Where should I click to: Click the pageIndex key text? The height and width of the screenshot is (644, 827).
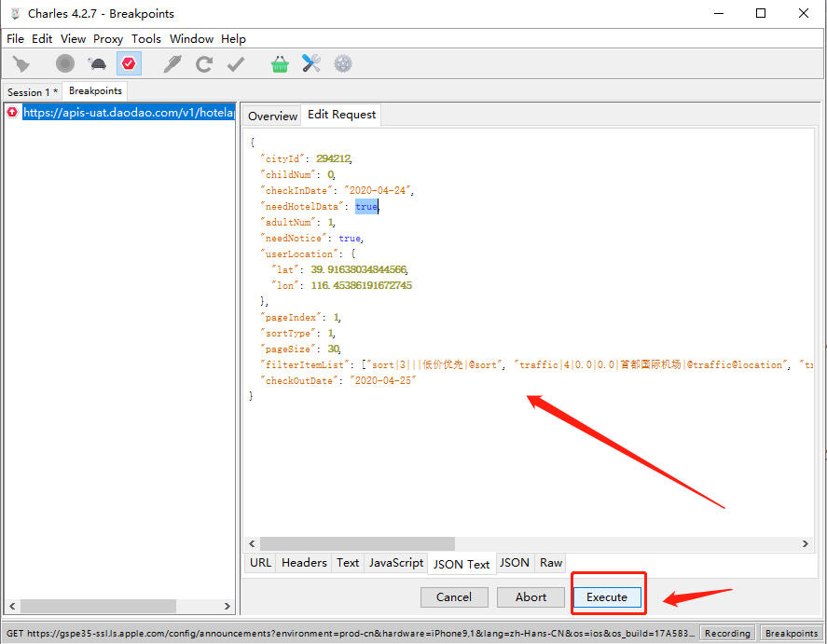[291, 317]
